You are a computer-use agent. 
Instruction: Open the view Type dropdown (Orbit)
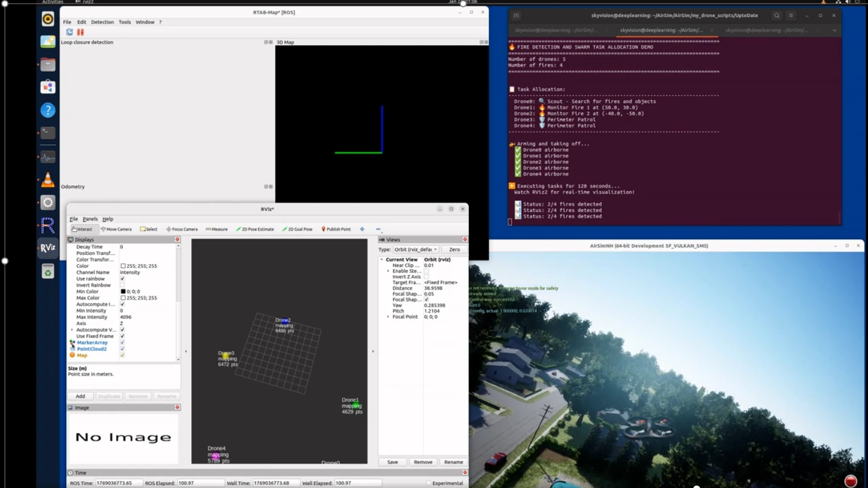[x=416, y=249]
